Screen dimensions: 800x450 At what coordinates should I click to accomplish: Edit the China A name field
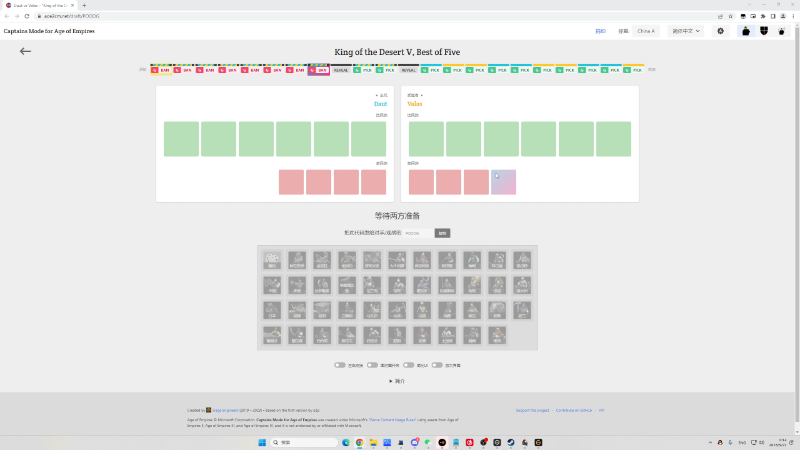pos(646,31)
